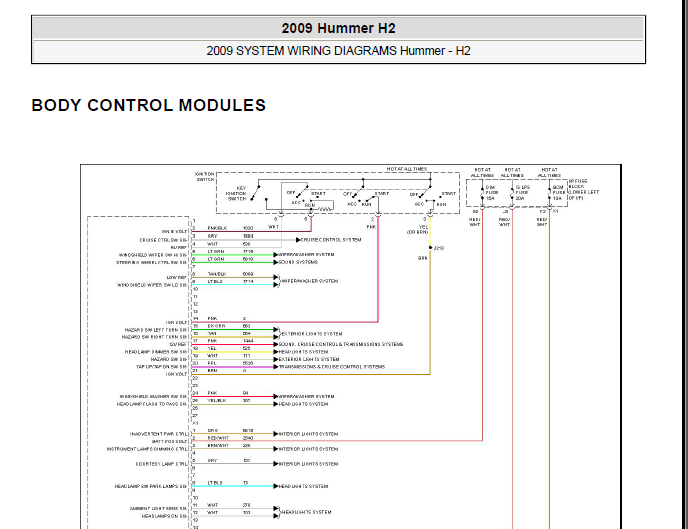This screenshot has height=529, width=688.
Task: Click the 'BCM FUSE 15A' fuse label
Action: pos(558,193)
